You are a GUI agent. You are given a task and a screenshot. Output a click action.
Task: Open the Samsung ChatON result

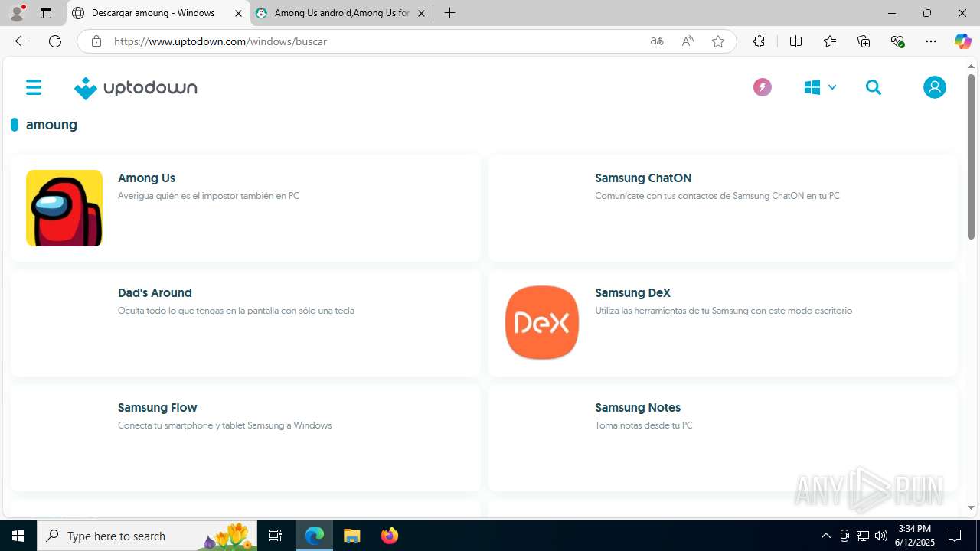tap(643, 178)
